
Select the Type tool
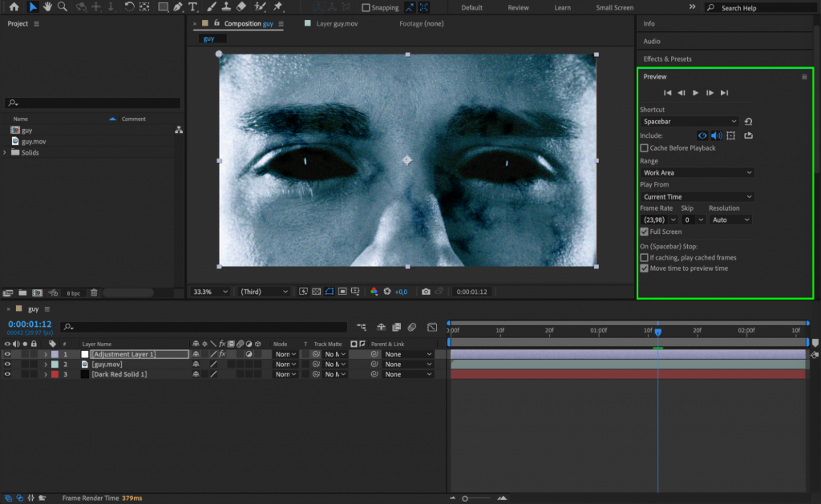(x=193, y=7)
